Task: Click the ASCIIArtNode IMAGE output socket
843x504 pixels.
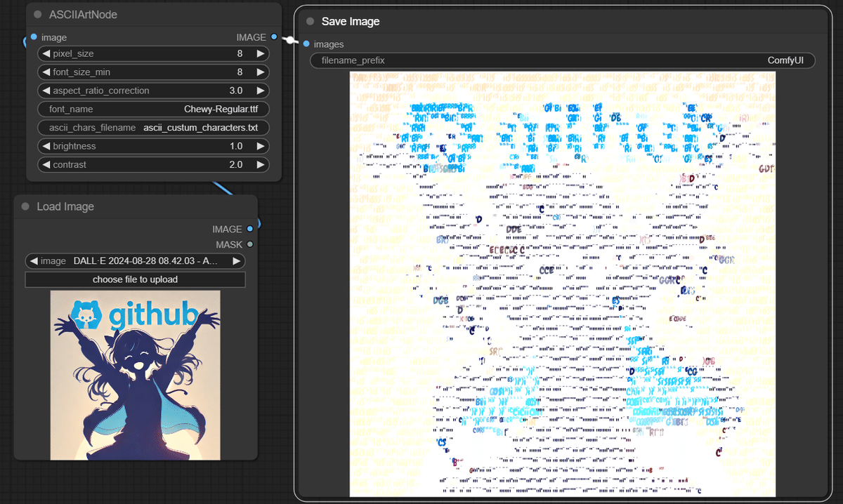Action: point(274,37)
